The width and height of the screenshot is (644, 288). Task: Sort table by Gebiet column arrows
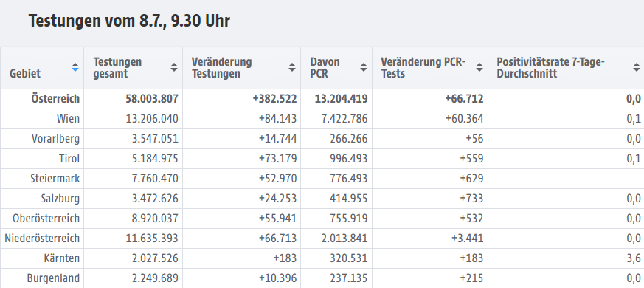pyautogui.click(x=75, y=67)
